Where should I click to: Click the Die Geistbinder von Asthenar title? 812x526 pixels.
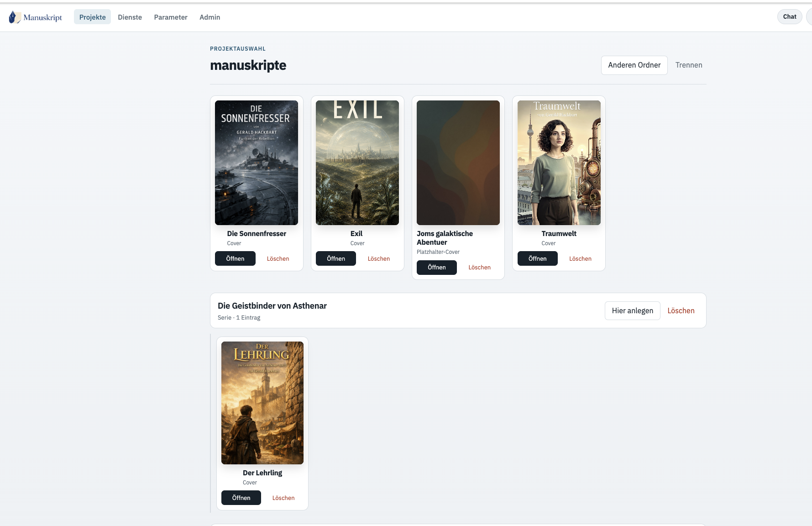click(272, 305)
